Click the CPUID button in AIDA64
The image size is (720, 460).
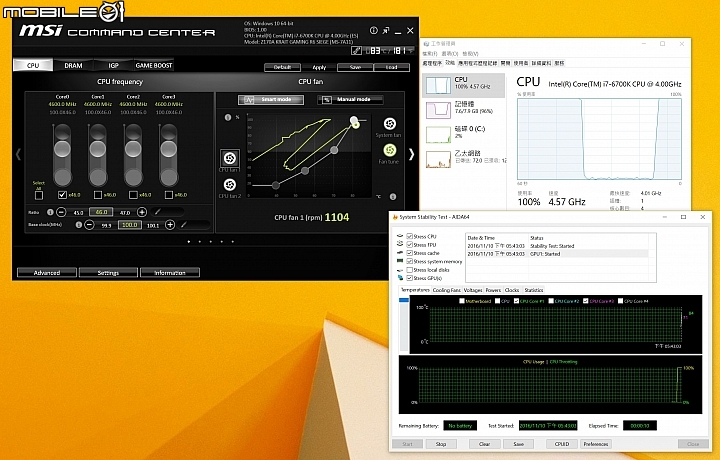(x=562, y=444)
